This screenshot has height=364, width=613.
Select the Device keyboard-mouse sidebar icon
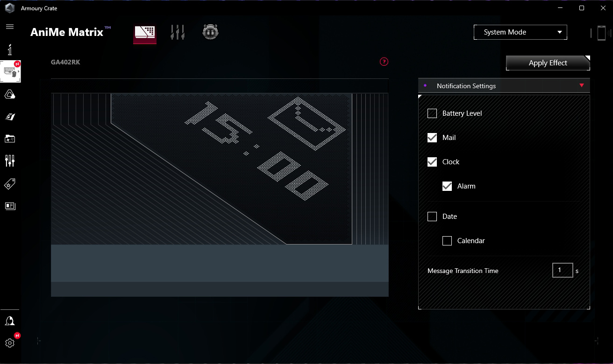[x=10, y=72]
